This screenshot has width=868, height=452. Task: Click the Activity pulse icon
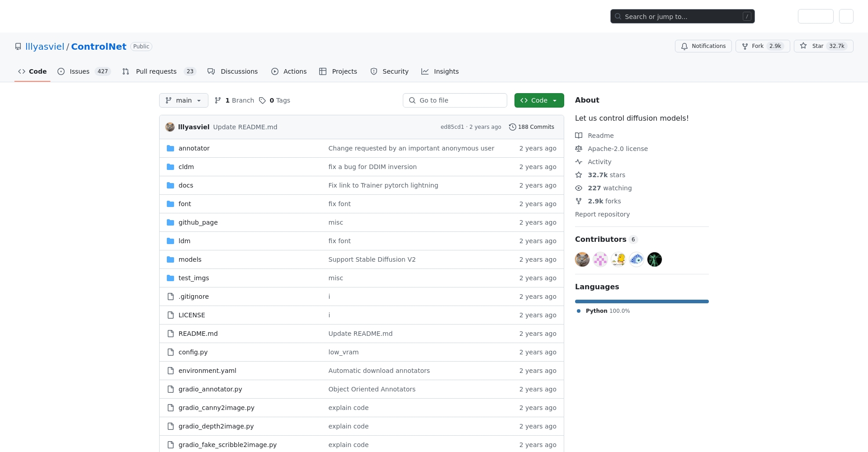[579, 162]
